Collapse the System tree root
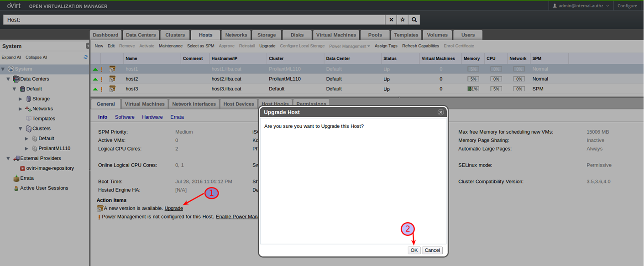 click(3, 69)
